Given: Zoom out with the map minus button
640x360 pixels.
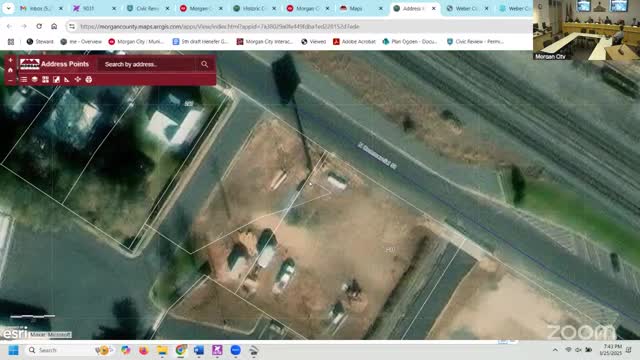Looking at the screenshot, I should pos(10,80).
